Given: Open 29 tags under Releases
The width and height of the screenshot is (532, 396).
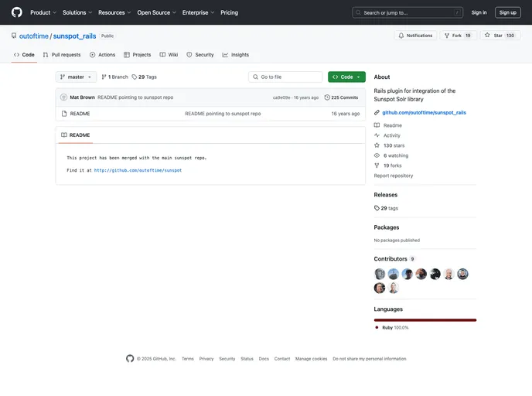Looking at the screenshot, I should tap(386, 208).
